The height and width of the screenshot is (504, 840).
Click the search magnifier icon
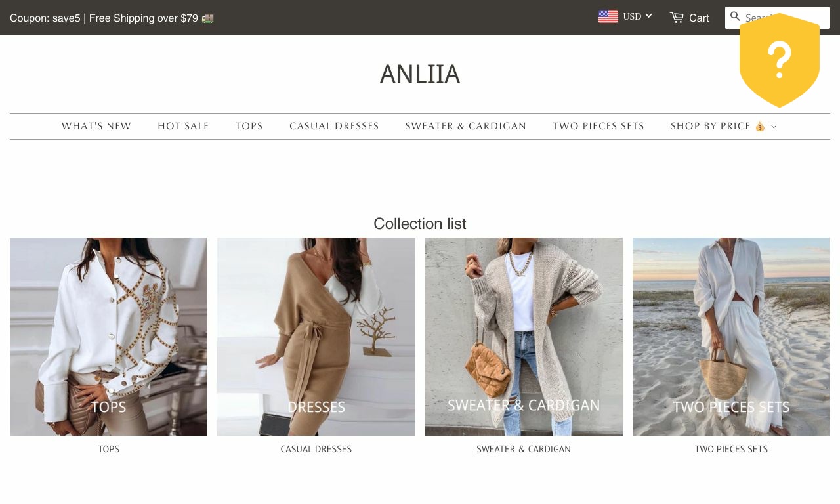click(735, 17)
